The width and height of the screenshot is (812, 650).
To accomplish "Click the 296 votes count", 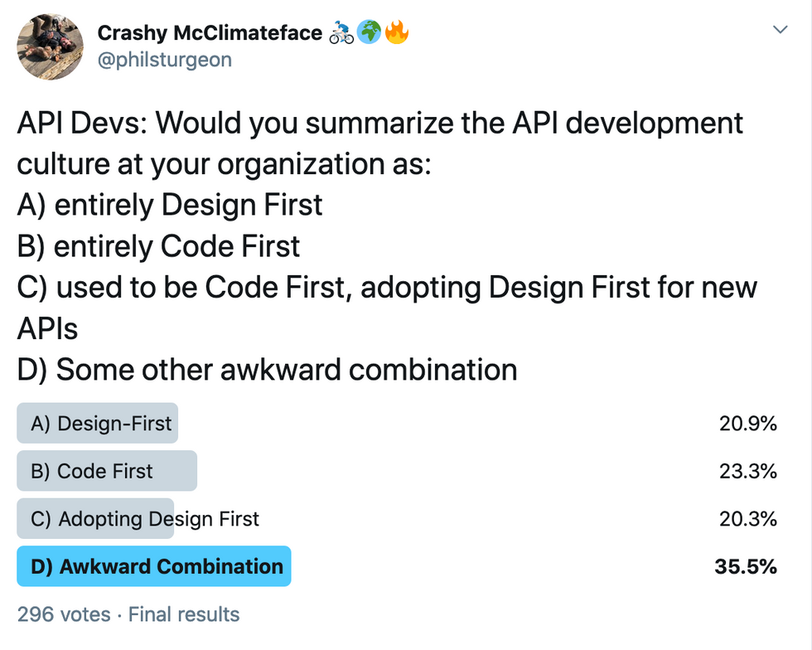I will pyautogui.click(x=64, y=614).
